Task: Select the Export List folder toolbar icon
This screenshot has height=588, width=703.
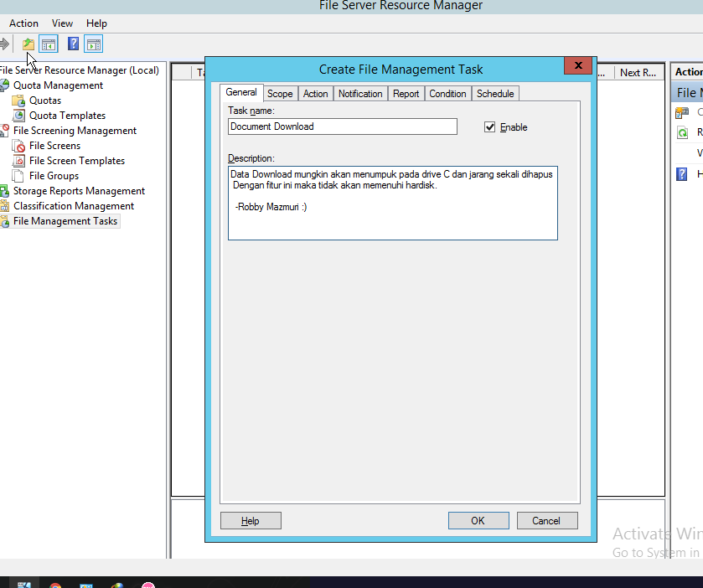Action: 28,44
